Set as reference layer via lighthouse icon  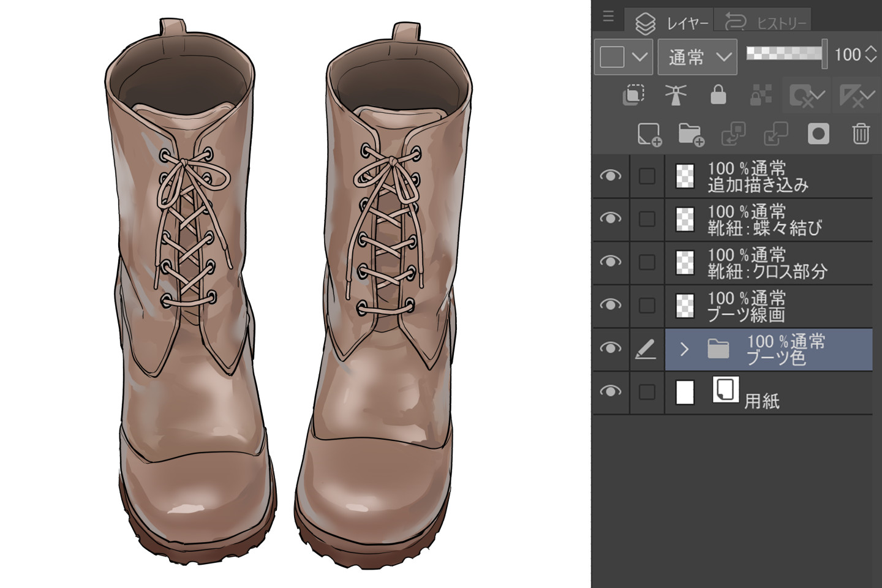[x=676, y=95]
